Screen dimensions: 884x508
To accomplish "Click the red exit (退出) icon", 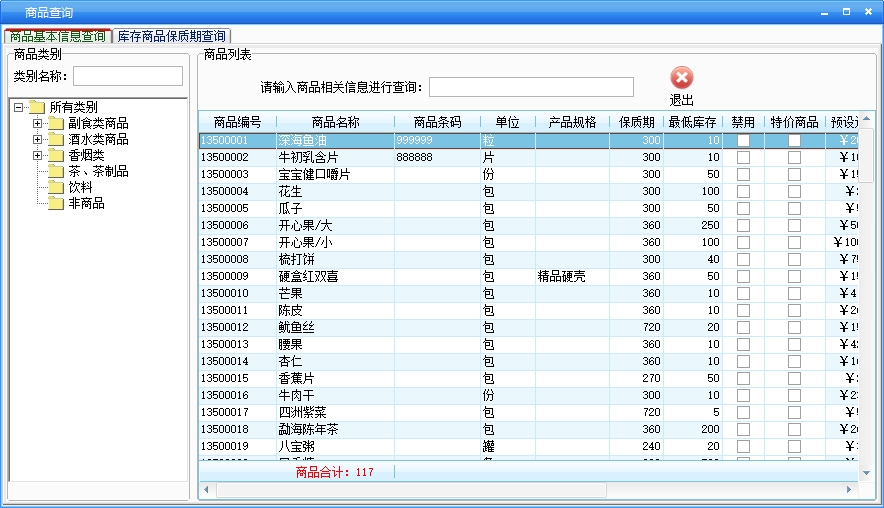I will [x=681, y=78].
